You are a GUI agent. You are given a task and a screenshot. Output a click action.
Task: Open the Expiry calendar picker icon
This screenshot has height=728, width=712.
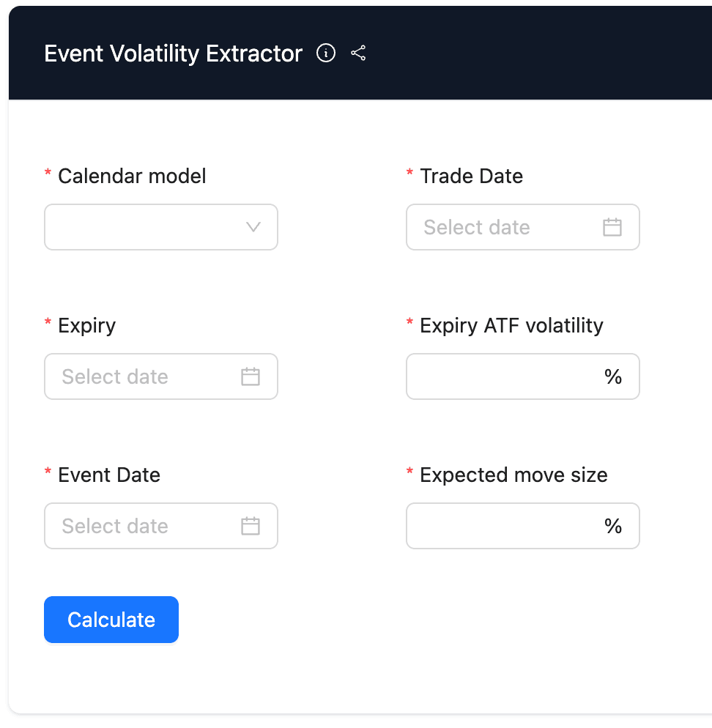tap(250, 376)
